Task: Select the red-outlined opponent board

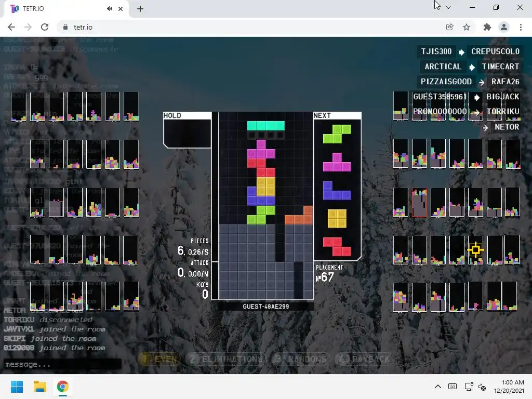Action: 419,203
